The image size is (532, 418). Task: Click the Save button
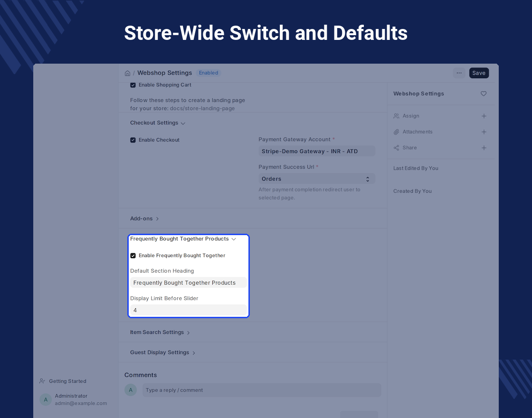click(479, 73)
